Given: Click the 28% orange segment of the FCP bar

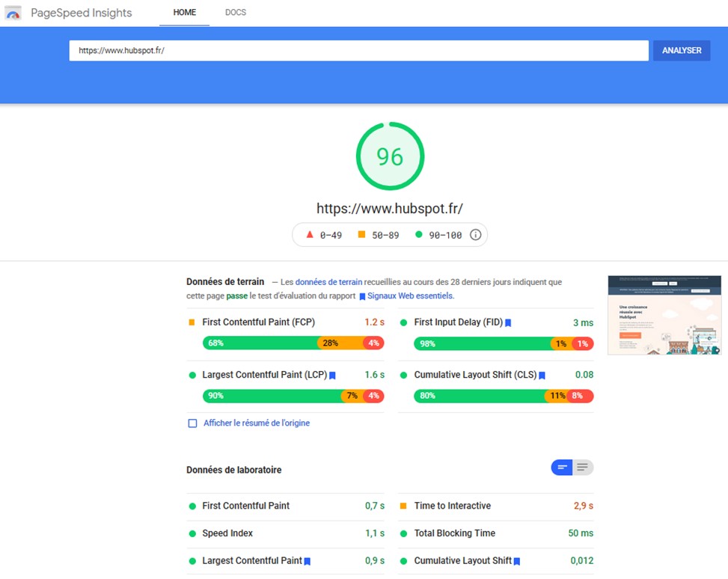Looking at the screenshot, I should point(340,343).
